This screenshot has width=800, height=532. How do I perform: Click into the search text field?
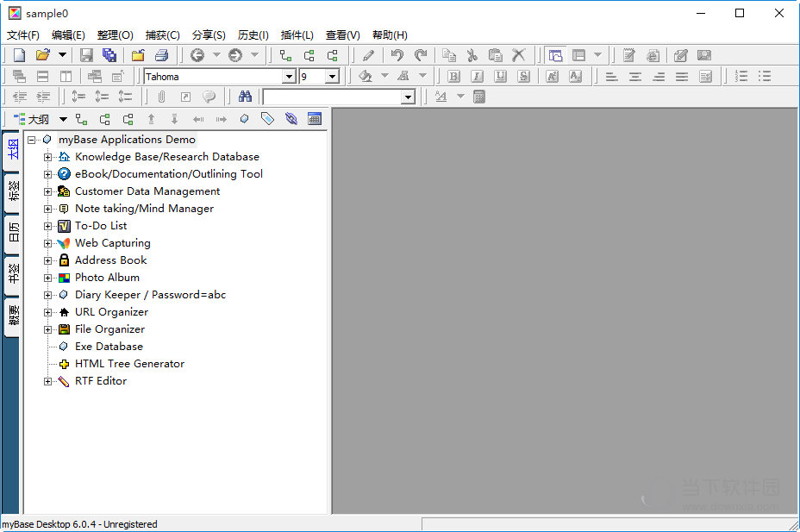[x=332, y=97]
